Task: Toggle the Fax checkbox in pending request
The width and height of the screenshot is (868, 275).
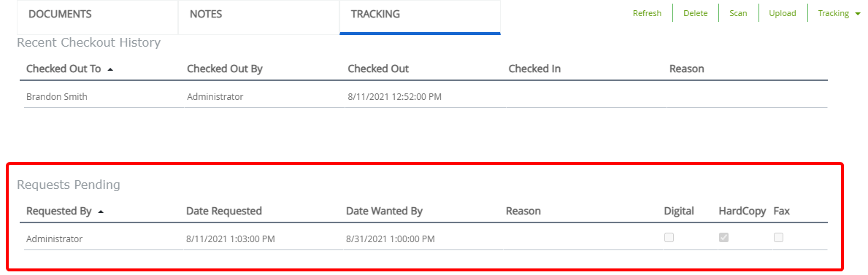Action: (x=779, y=238)
